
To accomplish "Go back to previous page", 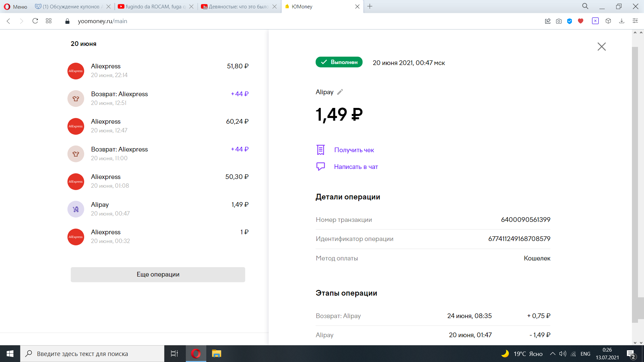I will 8,21.
